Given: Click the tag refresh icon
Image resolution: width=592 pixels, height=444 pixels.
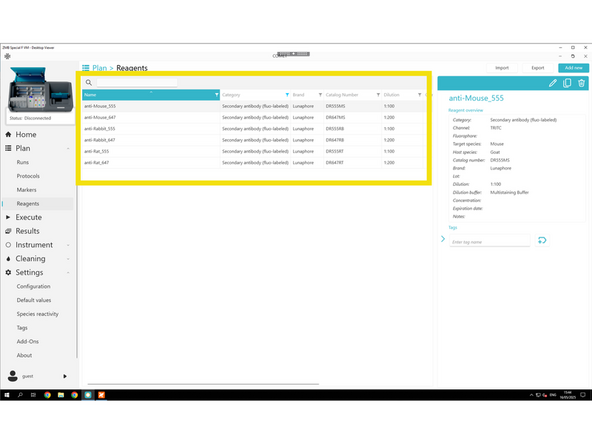Looking at the screenshot, I should tap(542, 240).
